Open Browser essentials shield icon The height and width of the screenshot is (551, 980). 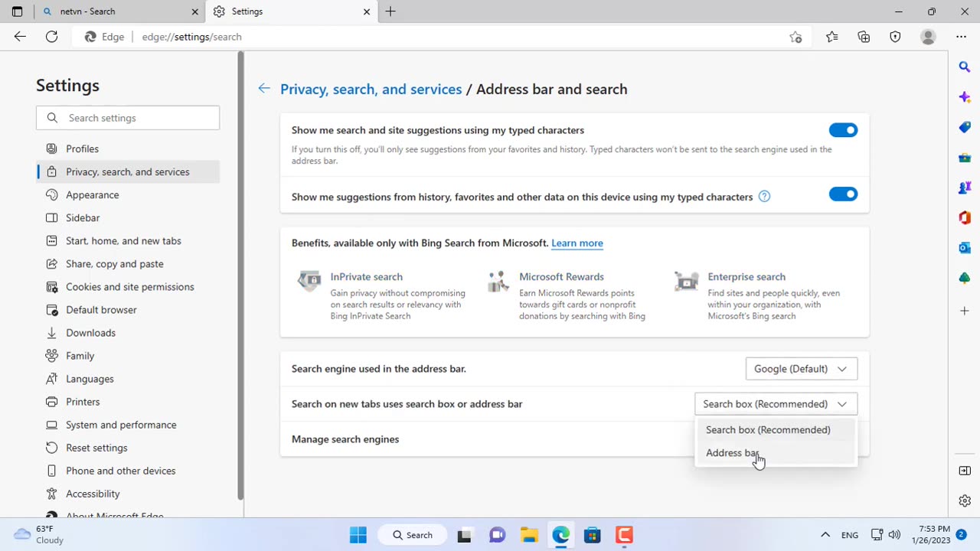(x=895, y=37)
